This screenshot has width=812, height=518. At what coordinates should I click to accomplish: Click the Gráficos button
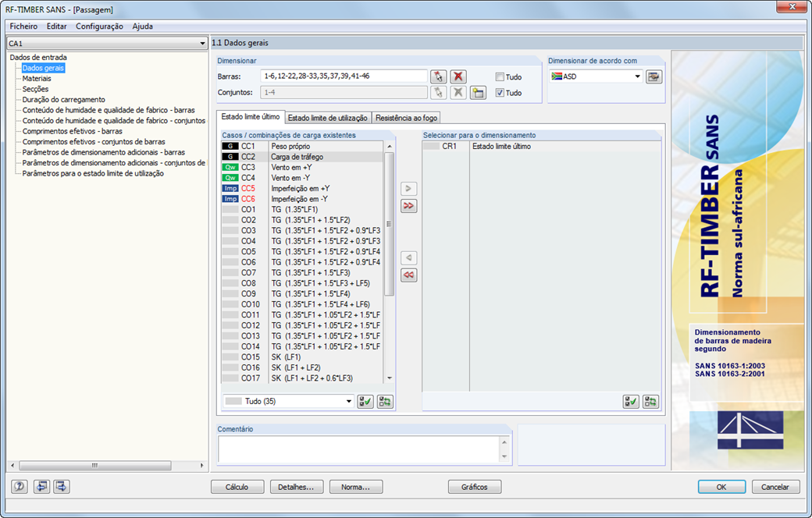[475, 487]
